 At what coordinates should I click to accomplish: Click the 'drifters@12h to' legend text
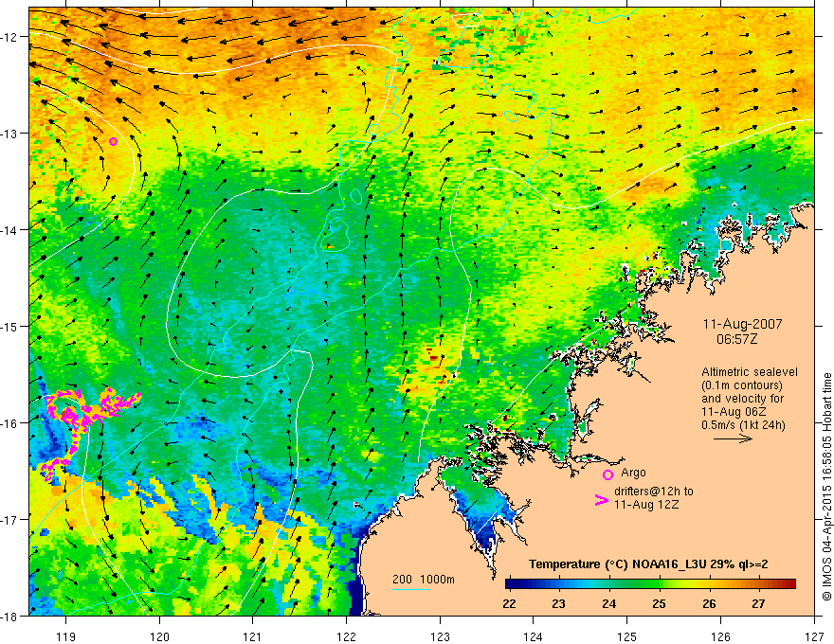click(654, 492)
